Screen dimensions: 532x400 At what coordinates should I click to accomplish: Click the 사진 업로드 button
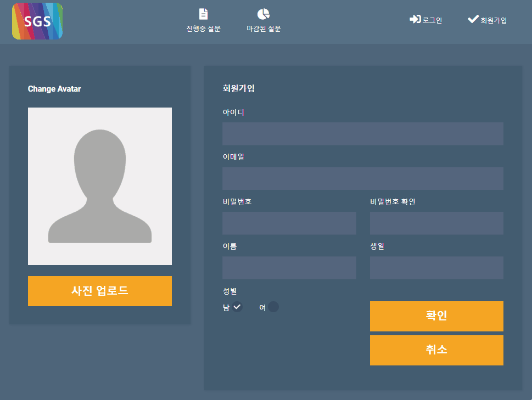pyautogui.click(x=100, y=291)
